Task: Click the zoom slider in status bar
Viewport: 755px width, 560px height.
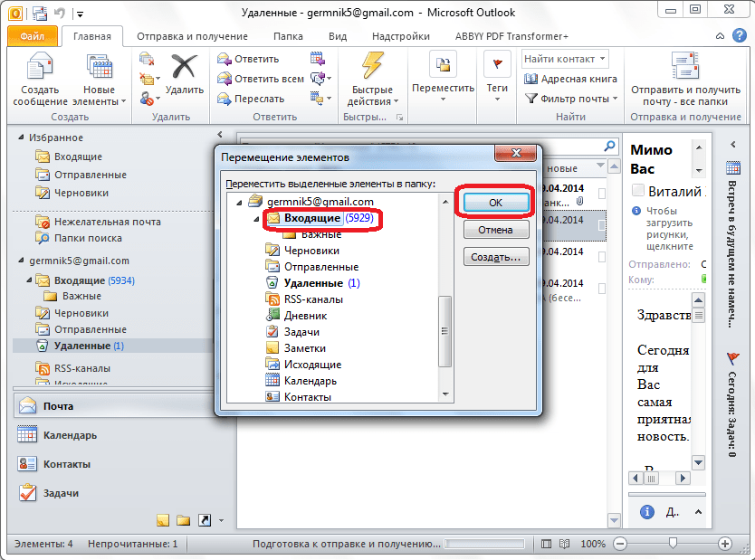Action: [672, 544]
